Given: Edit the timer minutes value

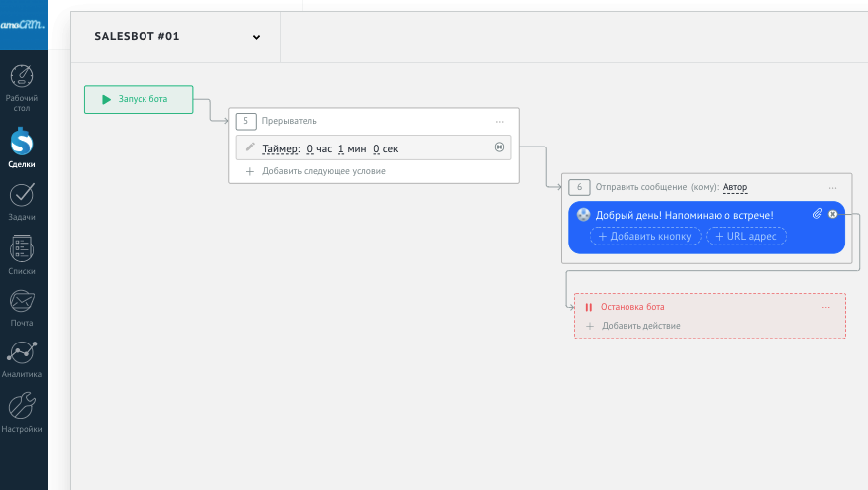Looking at the screenshot, I should [x=341, y=149].
